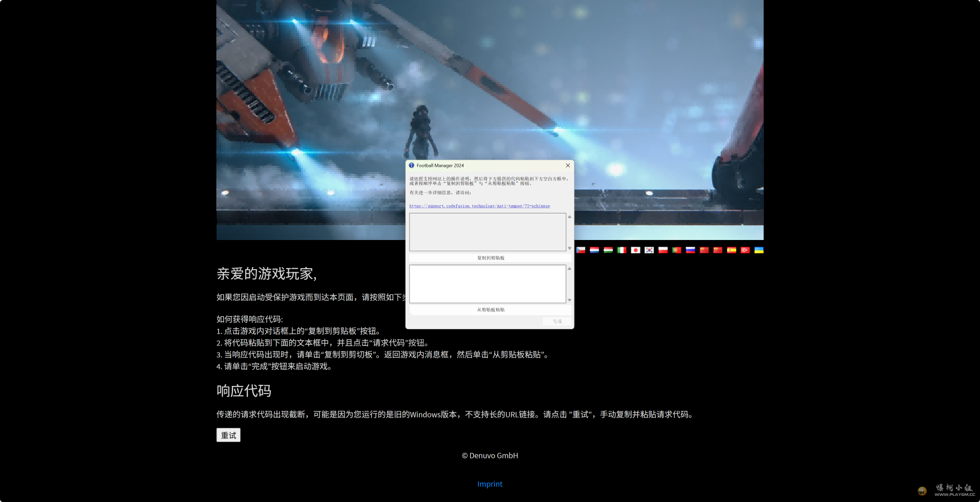Click 从剪贴板粘贴 button in the dialog
Screen dimensions: 980x502
pos(491,310)
